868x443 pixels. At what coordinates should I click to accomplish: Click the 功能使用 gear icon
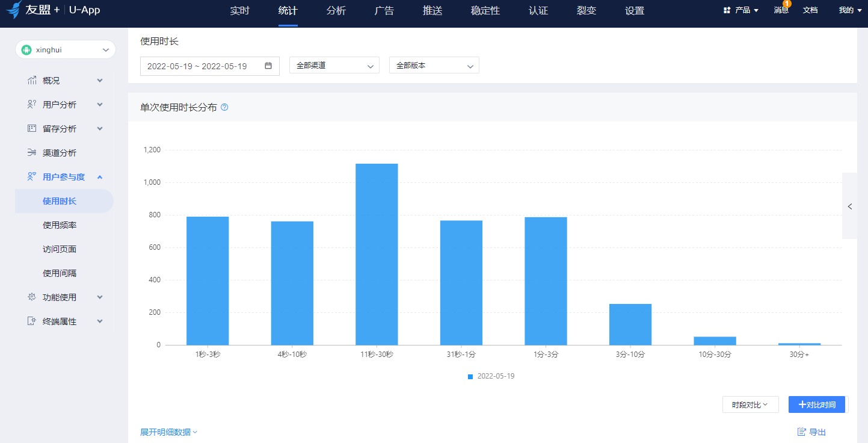[x=32, y=297]
